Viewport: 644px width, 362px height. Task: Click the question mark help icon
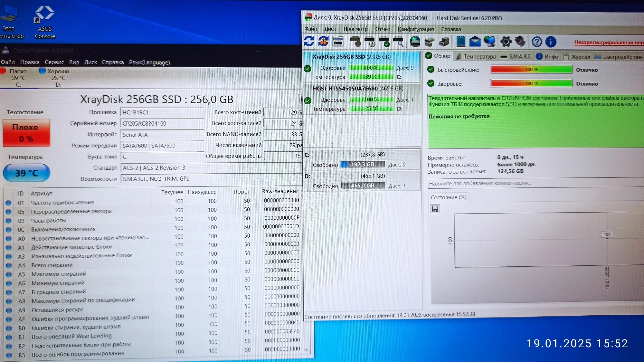click(x=536, y=42)
